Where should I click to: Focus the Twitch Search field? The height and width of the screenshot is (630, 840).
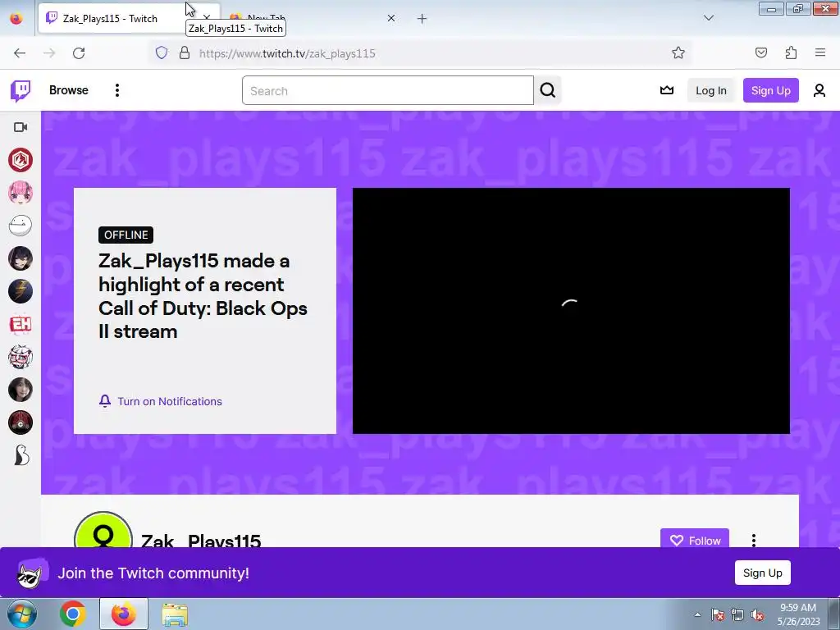coord(387,90)
